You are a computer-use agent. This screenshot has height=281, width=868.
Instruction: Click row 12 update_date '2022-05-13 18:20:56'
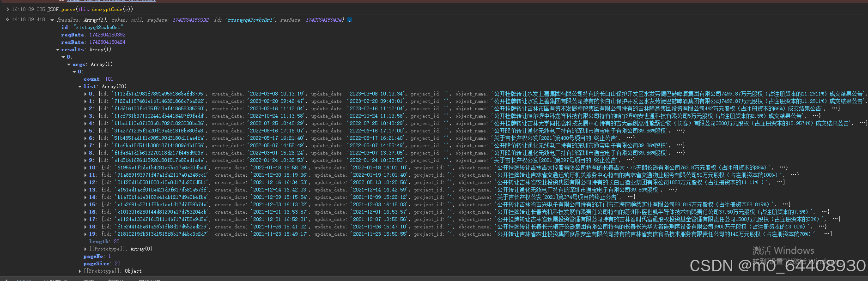(380, 183)
